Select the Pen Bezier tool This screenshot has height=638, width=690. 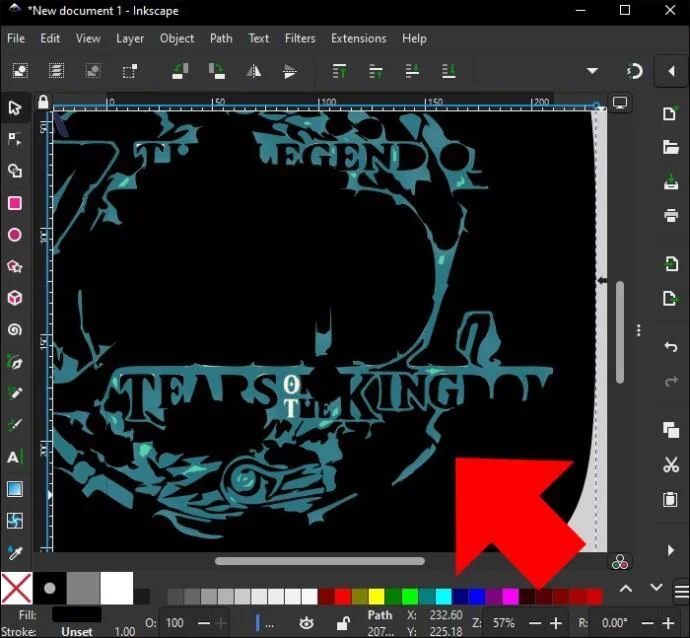click(x=15, y=362)
